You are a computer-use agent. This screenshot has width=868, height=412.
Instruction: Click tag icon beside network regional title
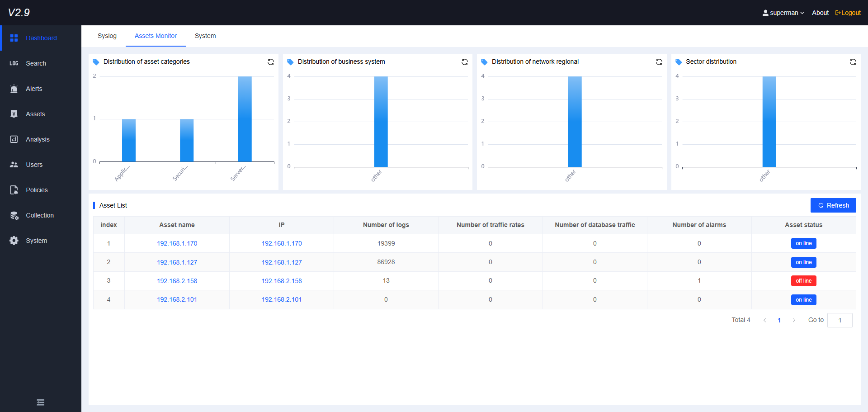484,62
